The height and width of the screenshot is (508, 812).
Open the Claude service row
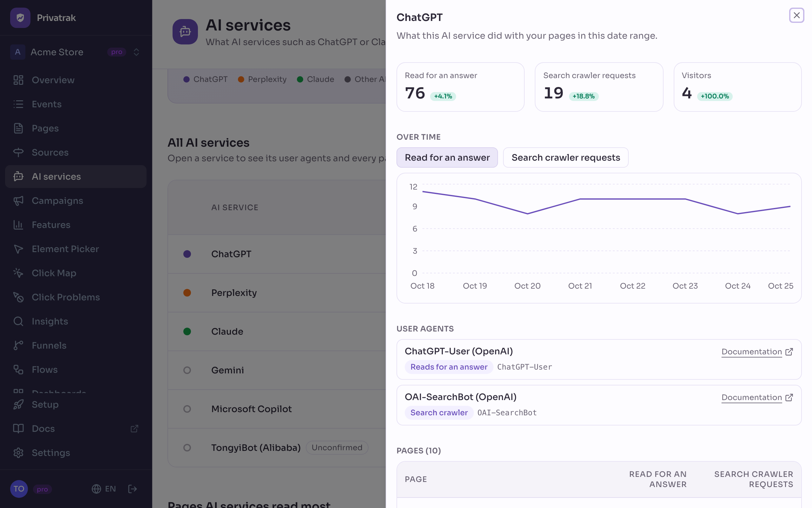tap(277, 331)
